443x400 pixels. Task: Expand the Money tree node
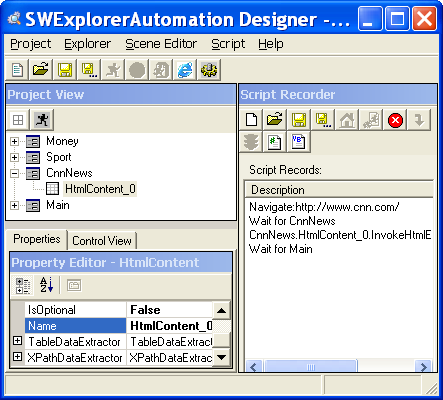tap(14, 142)
